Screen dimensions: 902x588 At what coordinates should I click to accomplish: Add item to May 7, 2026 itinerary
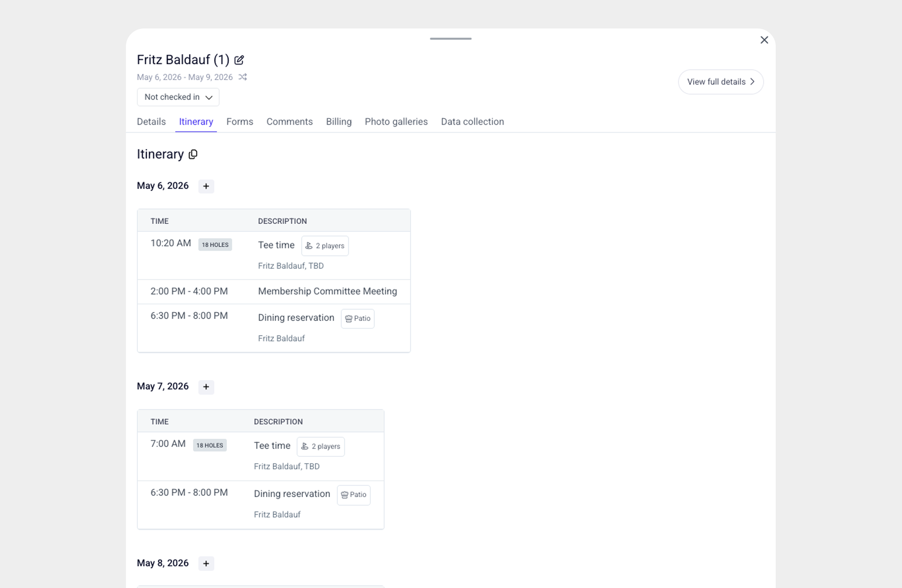206,386
